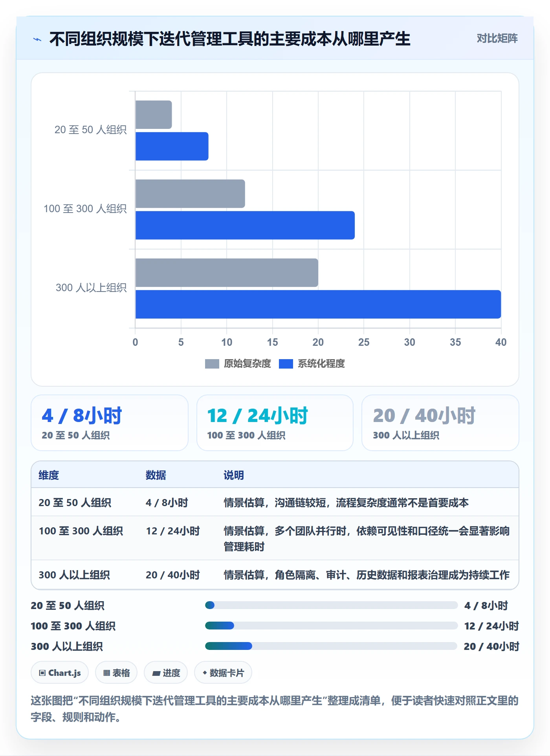Viewport: 550px width, 756px height.
Task: Click the 维度 column header
Action: coord(49,475)
